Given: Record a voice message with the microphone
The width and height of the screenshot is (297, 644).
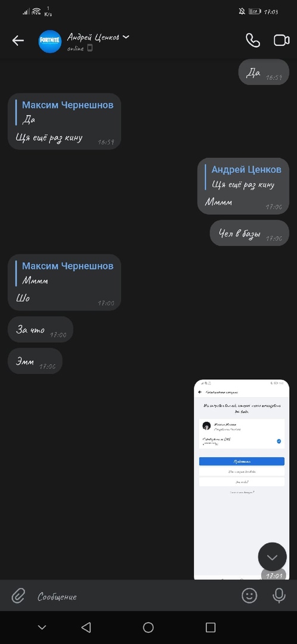Looking at the screenshot, I should pyautogui.click(x=279, y=595).
